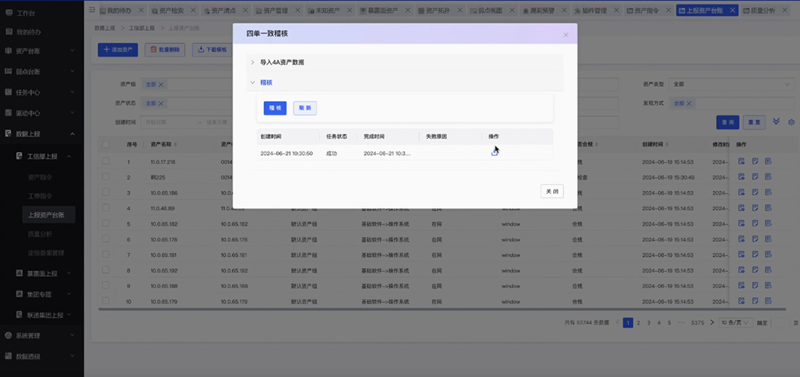This screenshot has width=800, height=377.
Task: Open 质量分析 in the sidebar
Action: 40,234
